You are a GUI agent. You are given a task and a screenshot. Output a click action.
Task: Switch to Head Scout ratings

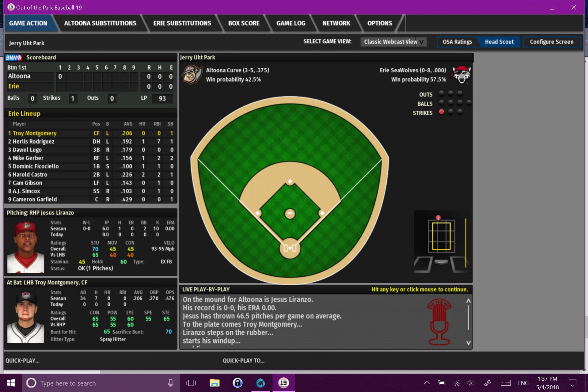(499, 42)
